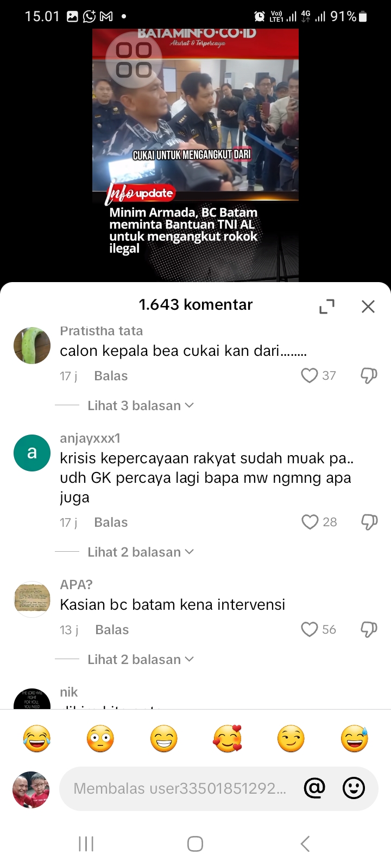Expand comments panel to full screen
Image resolution: width=391 pixels, height=868 pixels.
(327, 307)
